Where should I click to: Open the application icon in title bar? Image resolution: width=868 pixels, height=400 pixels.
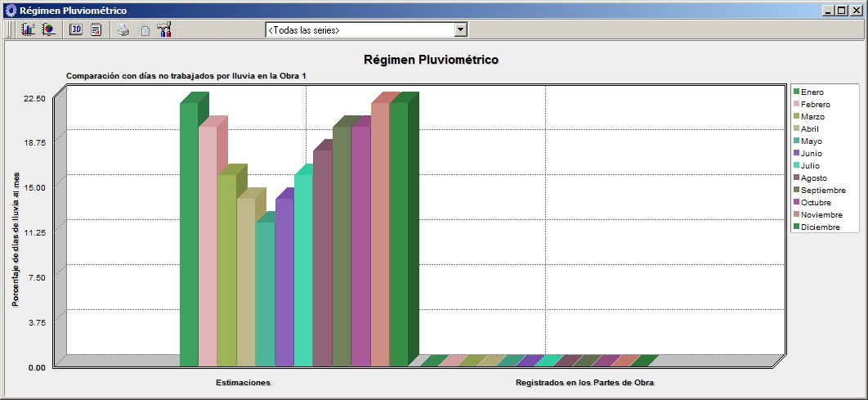click(10, 10)
